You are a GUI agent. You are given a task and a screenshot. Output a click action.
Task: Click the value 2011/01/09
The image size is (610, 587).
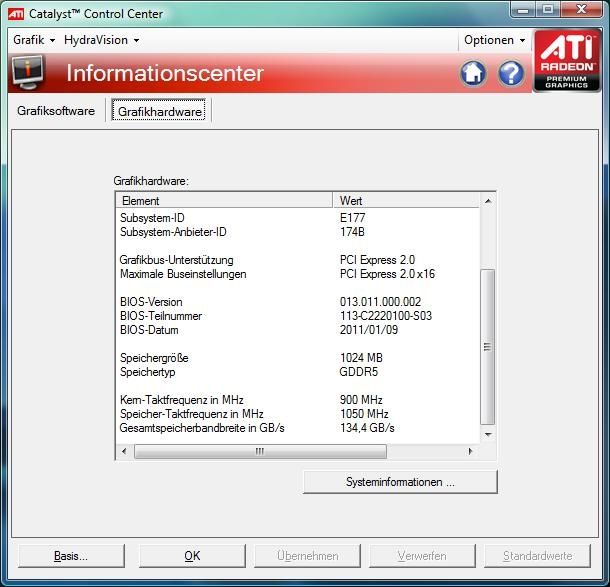[369, 330]
